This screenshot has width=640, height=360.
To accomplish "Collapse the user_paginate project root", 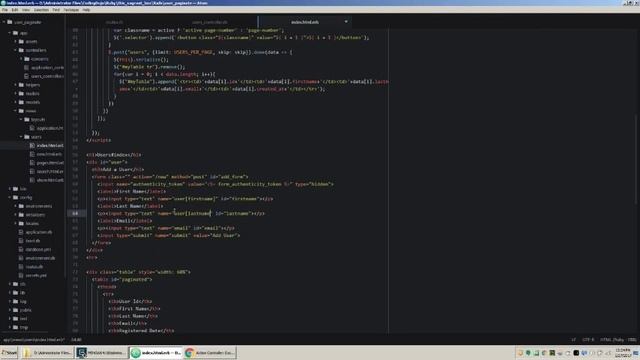I will click(x=4, y=22).
